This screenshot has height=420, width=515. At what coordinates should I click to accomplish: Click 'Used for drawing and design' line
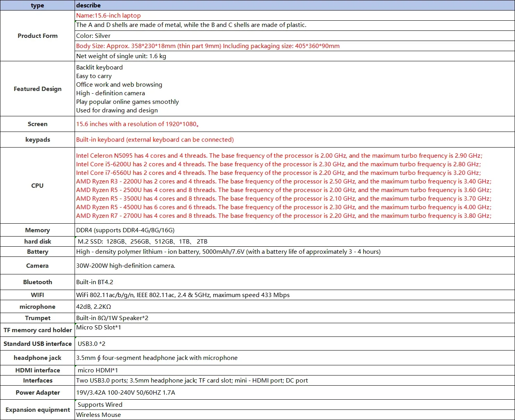[117, 110]
